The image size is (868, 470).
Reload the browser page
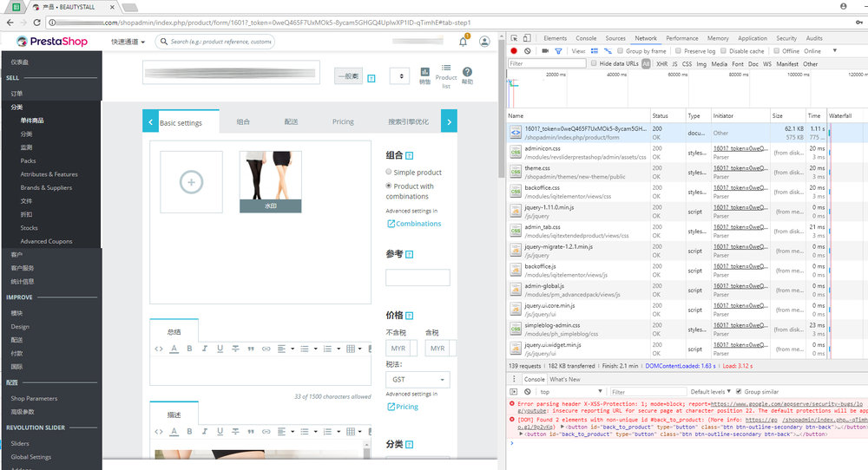tap(36, 23)
